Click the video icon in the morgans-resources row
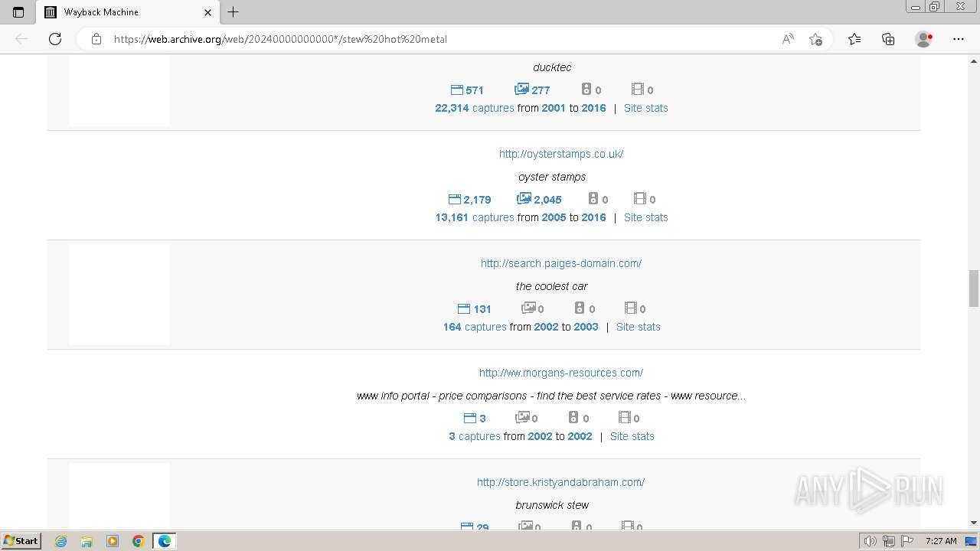The image size is (980, 551). 625,417
